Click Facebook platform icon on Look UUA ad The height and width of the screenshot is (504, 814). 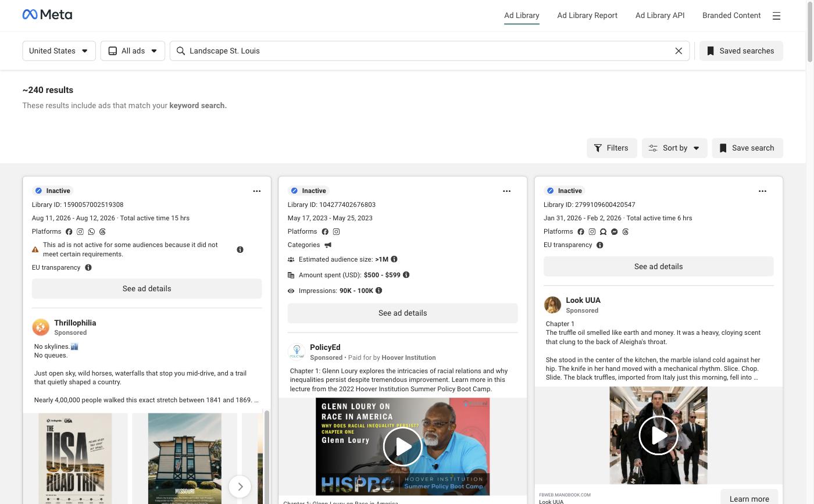pyautogui.click(x=581, y=232)
